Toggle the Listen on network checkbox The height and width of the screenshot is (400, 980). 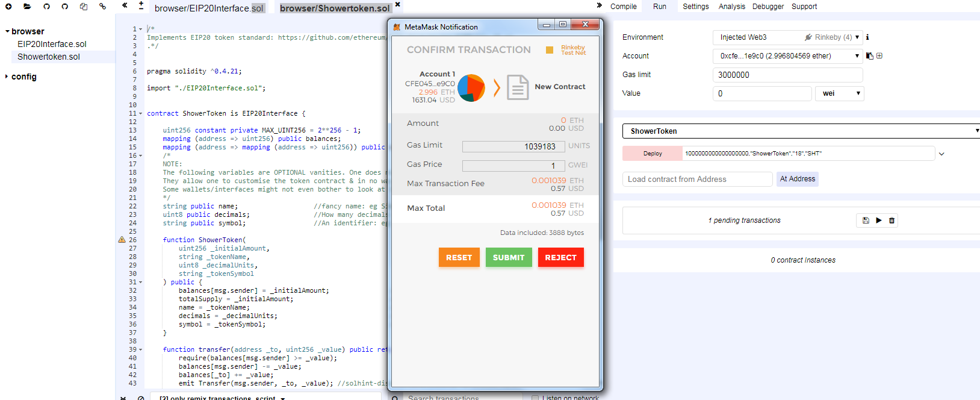pyautogui.click(x=535, y=398)
